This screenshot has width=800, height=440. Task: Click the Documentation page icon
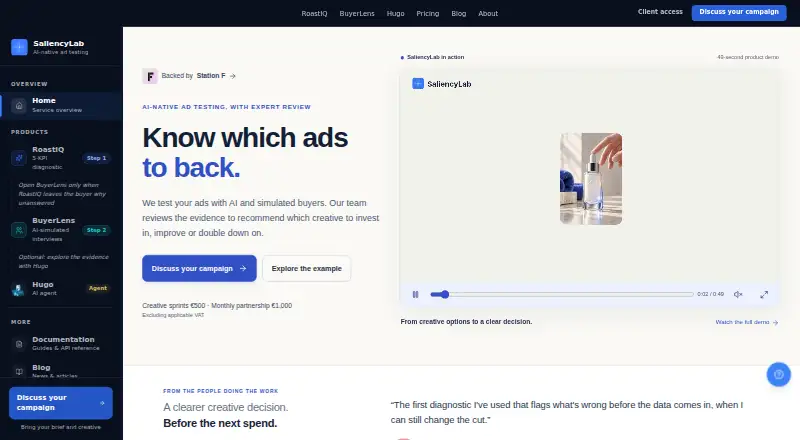tap(19, 344)
